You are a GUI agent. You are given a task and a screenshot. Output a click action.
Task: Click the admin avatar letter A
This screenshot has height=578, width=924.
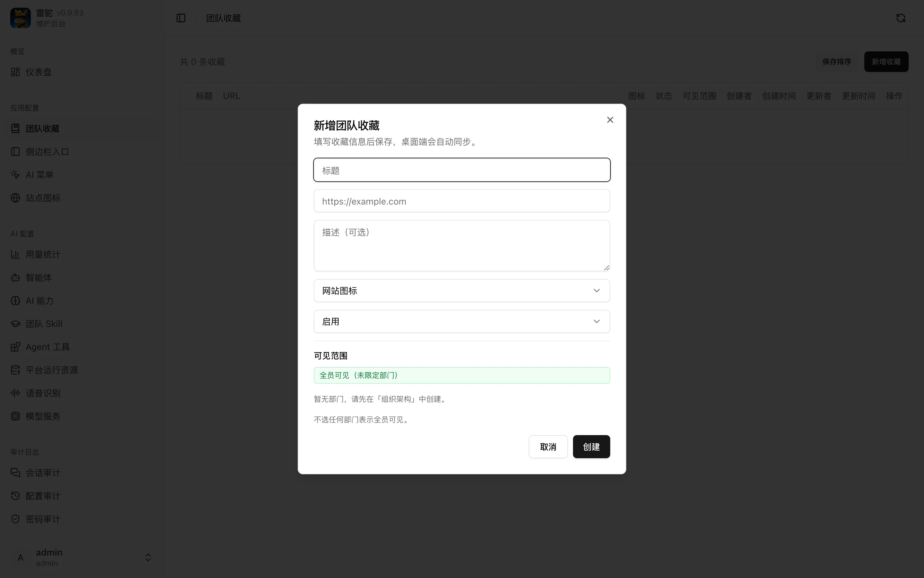click(x=21, y=557)
